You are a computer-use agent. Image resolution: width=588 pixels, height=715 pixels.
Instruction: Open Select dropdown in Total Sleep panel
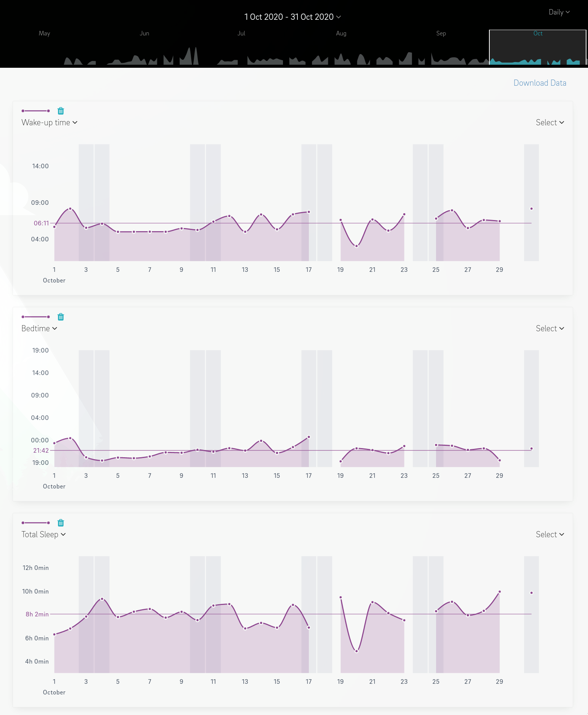point(550,535)
